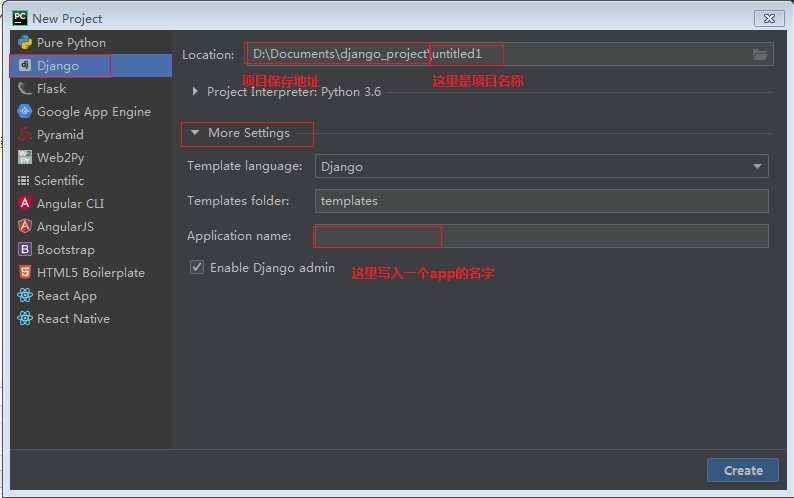Click the PyCharm logo in title bar
794x498 pixels.
pos(20,18)
